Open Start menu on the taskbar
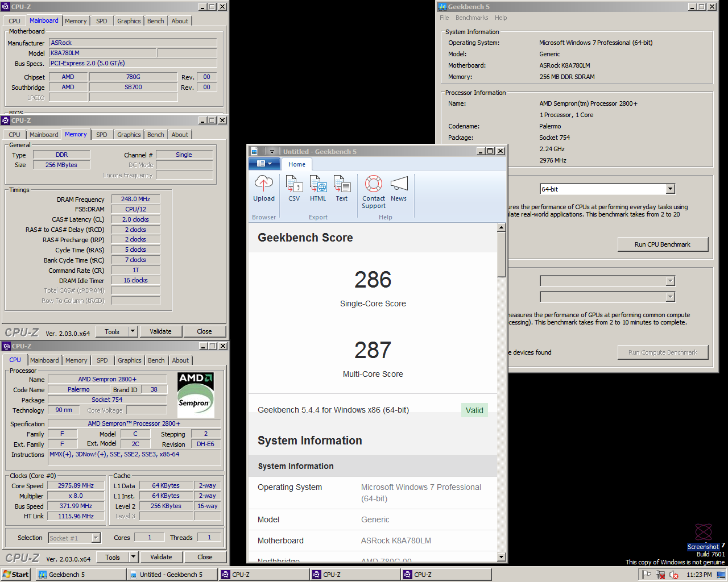Image resolution: width=728 pixels, height=582 pixels. 15,575
